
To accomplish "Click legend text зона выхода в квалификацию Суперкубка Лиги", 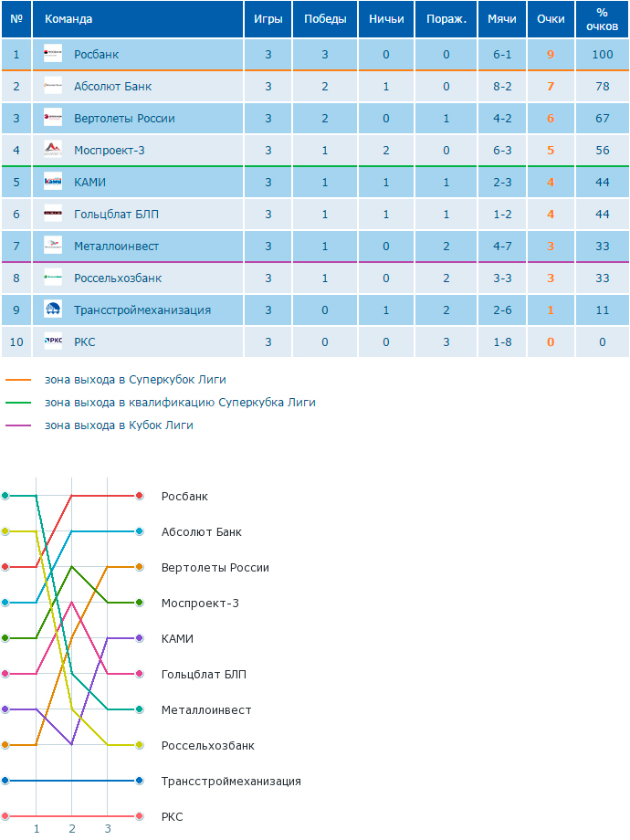I will (x=180, y=403).
